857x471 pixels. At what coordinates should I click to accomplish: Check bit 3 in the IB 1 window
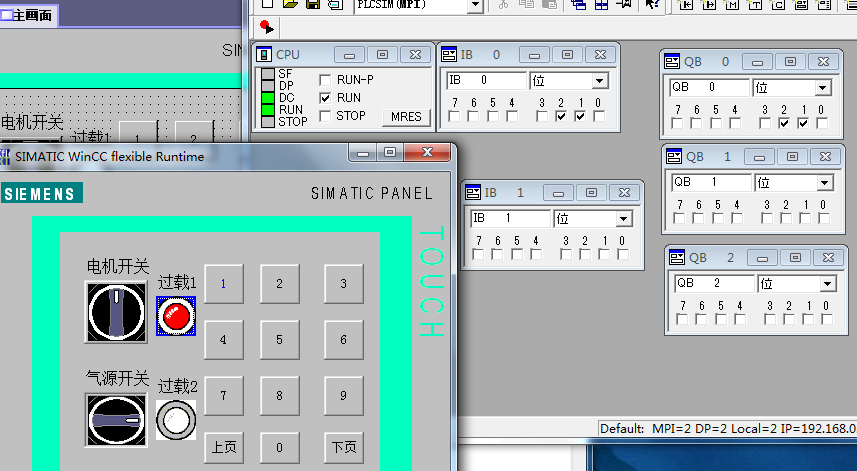[x=566, y=254]
